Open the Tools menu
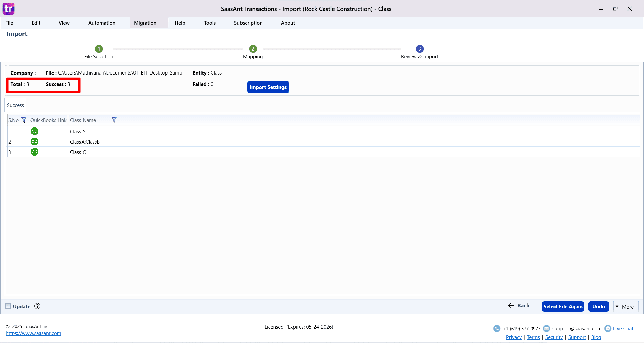 pyautogui.click(x=210, y=23)
